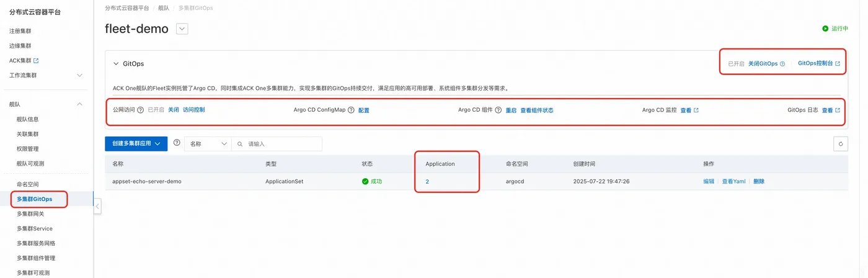Click the table refresh icon button
Viewport: 868px width, 278px height.
tap(840, 143)
